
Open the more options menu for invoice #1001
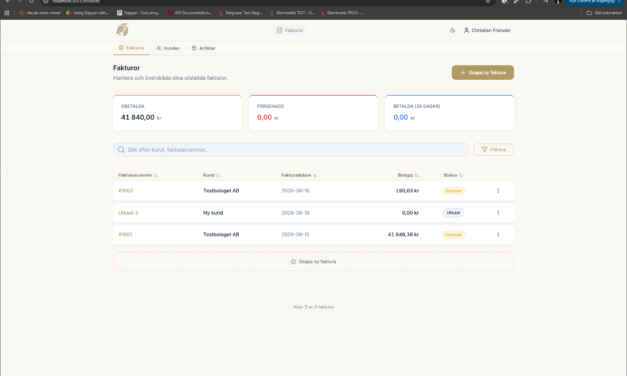pos(498,234)
